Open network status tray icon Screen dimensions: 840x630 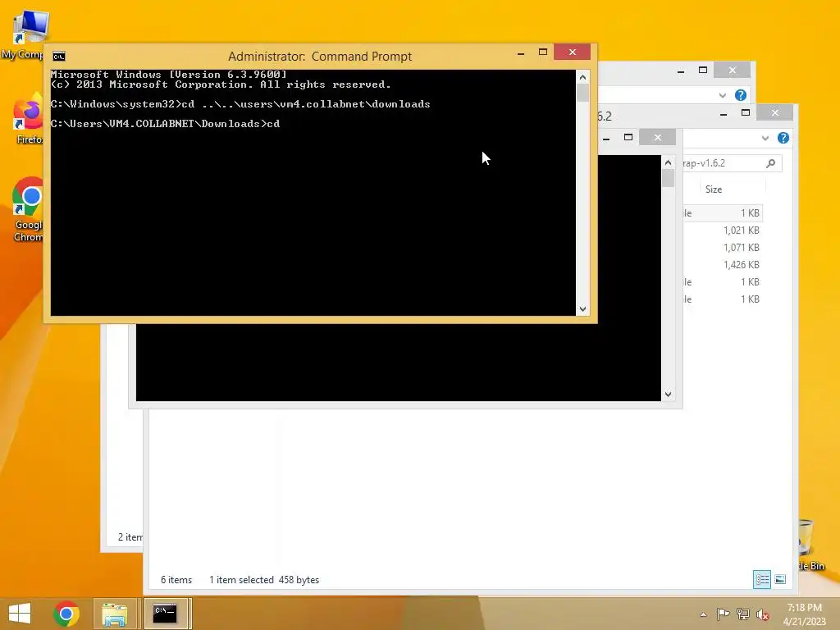[743, 614]
